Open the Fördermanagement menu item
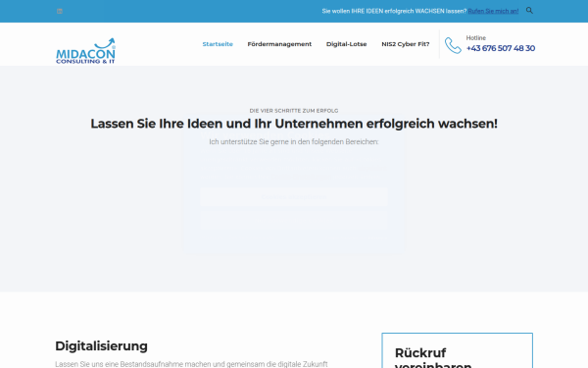588x368 pixels. (x=279, y=44)
